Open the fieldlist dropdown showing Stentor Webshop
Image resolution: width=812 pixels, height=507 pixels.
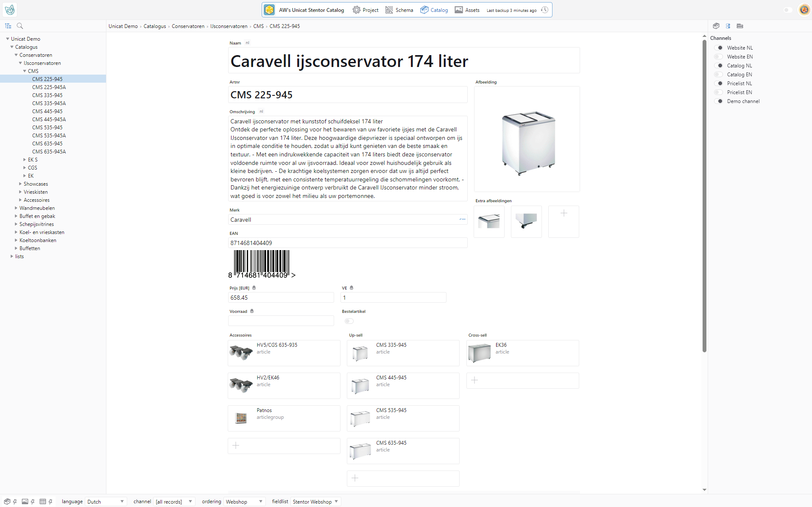[x=315, y=501]
